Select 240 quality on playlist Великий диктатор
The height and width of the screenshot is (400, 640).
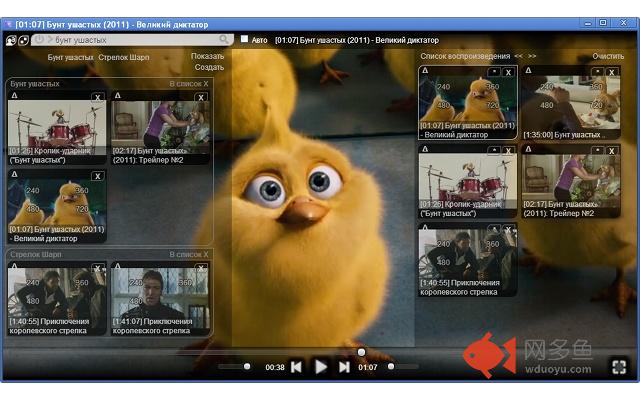pos(443,87)
